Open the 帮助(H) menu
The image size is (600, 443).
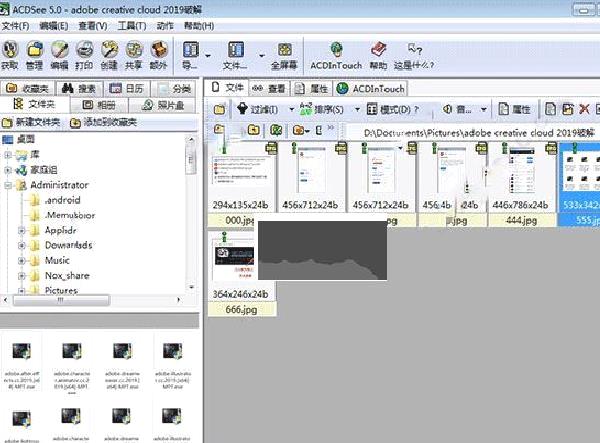(x=199, y=26)
